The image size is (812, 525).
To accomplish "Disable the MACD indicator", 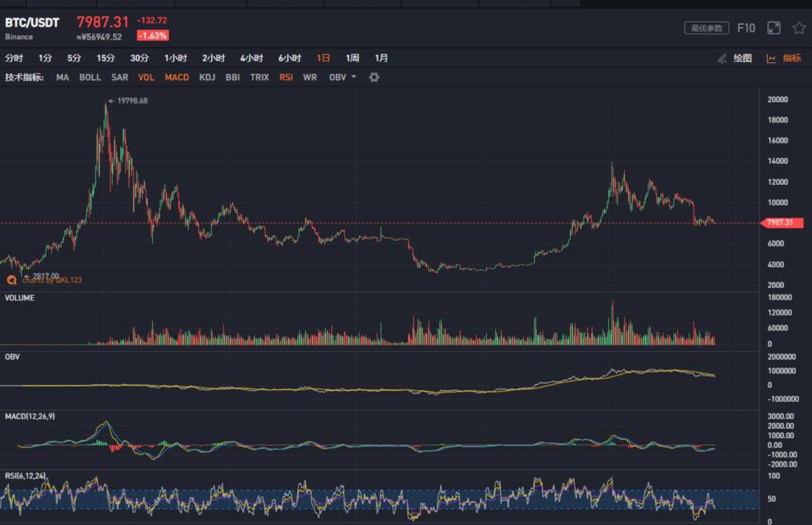I will pos(177,77).
